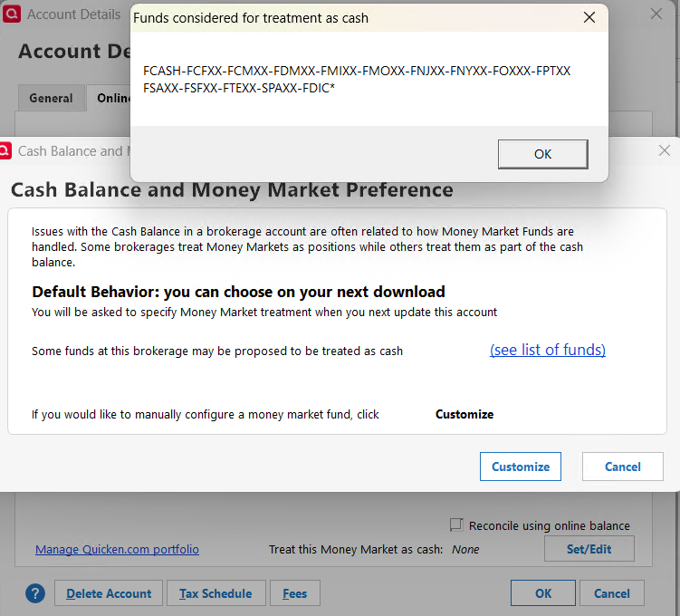
Task: Open Manage Quicken.com portfolio link
Action: pos(117,549)
